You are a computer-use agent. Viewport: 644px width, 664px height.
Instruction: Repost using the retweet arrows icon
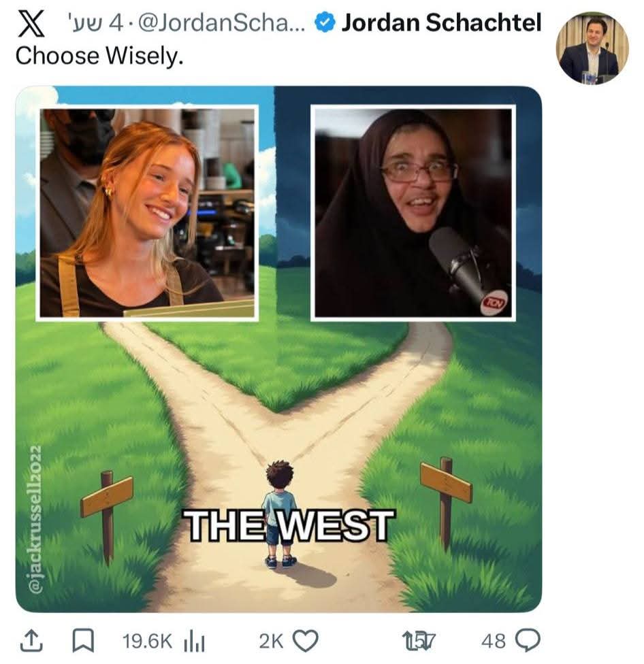(x=418, y=641)
